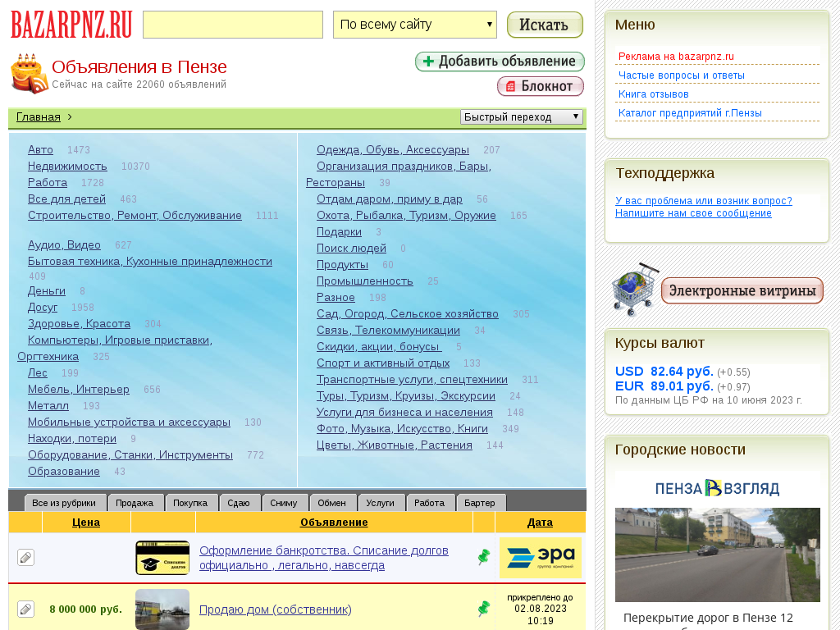Open Электронные витрины button
The height and width of the screenshot is (630, 840).
point(742,290)
